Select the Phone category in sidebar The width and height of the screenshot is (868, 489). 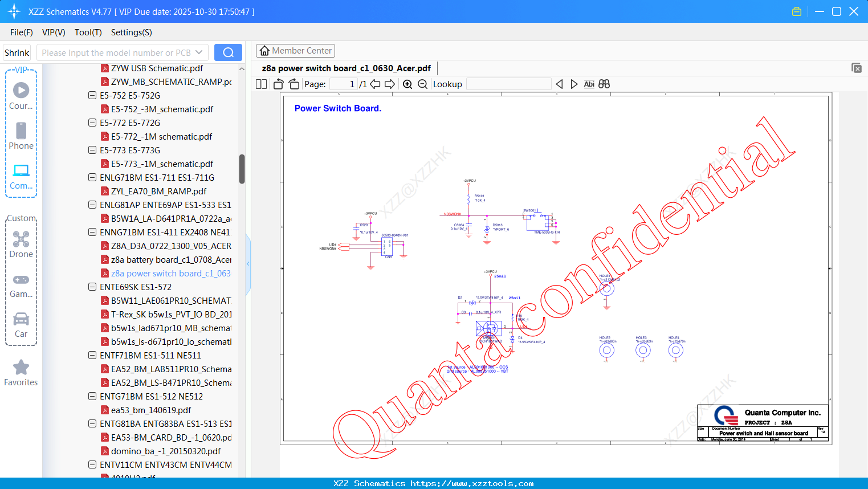click(21, 136)
